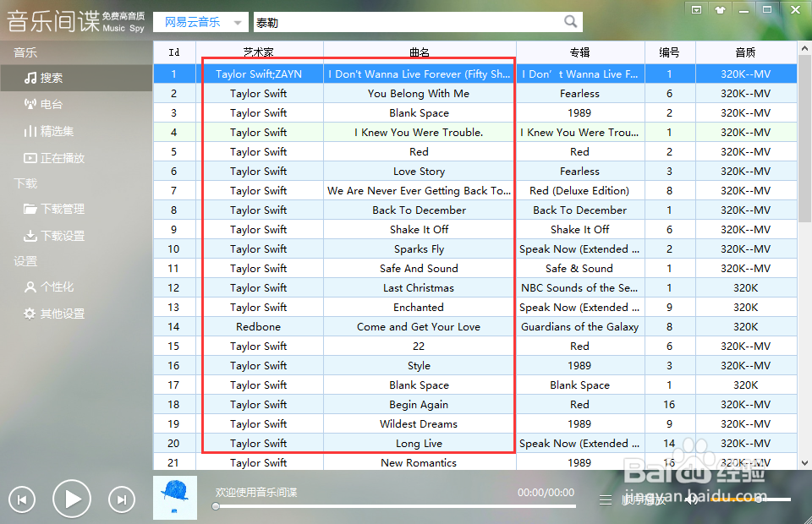Select song 'We Are Never Ever Getting Back To...'
The image size is (812, 524).
tap(419, 191)
